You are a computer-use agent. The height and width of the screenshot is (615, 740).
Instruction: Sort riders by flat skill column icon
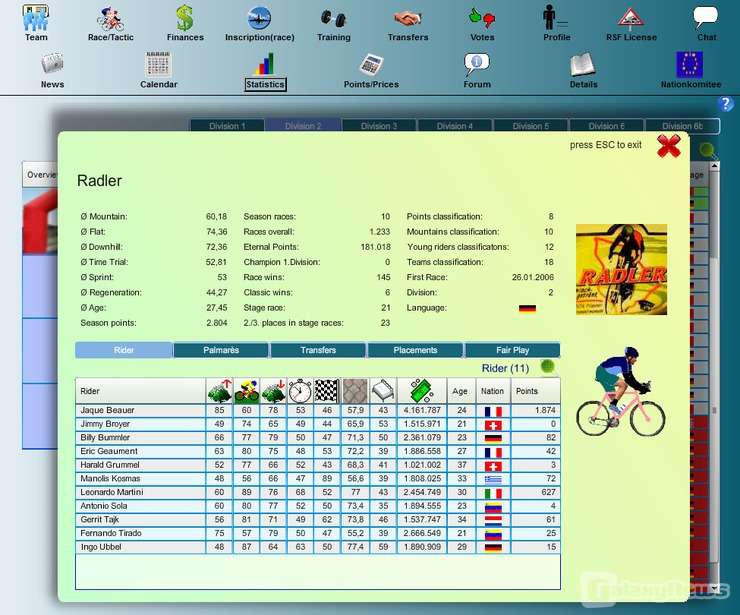(246, 391)
